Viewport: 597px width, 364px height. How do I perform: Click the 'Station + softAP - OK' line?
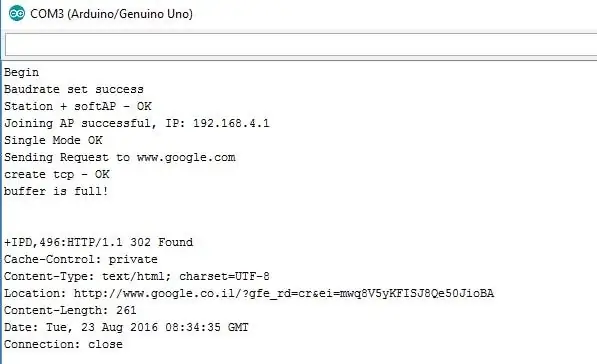coord(78,106)
